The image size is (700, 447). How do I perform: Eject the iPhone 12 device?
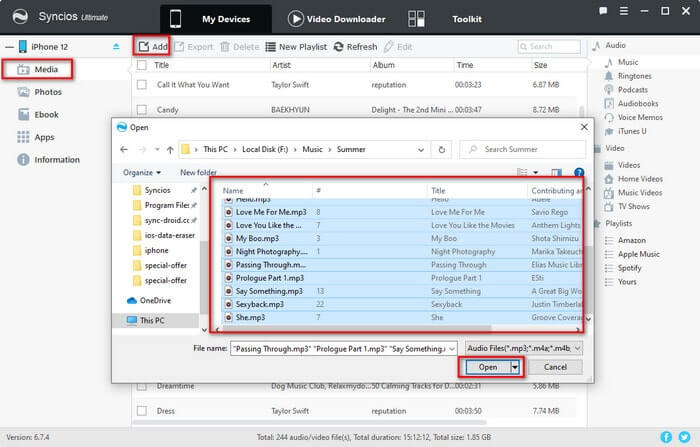116,46
